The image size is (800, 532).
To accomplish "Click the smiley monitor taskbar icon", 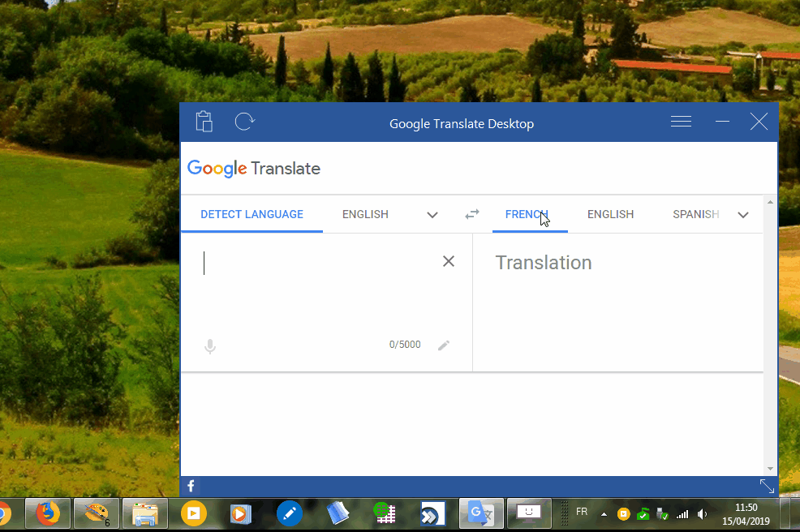I will (x=529, y=513).
